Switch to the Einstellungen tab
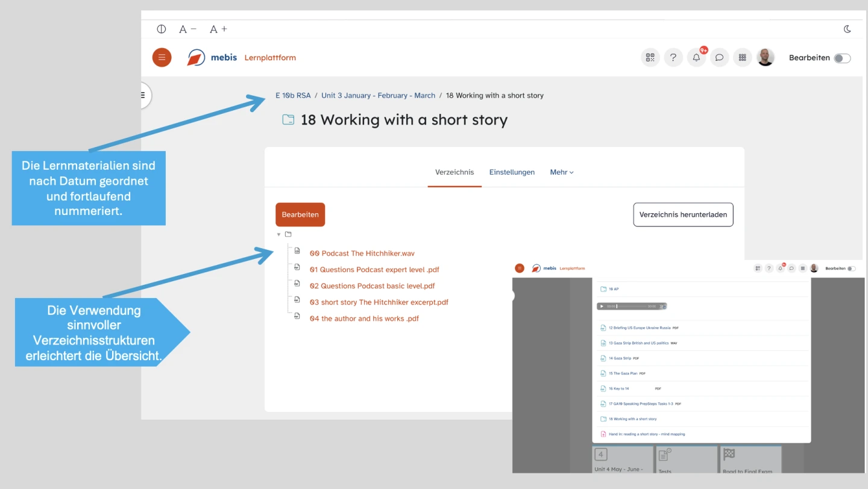Image resolution: width=868 pixels, height=489 pixels. point(512,172)
